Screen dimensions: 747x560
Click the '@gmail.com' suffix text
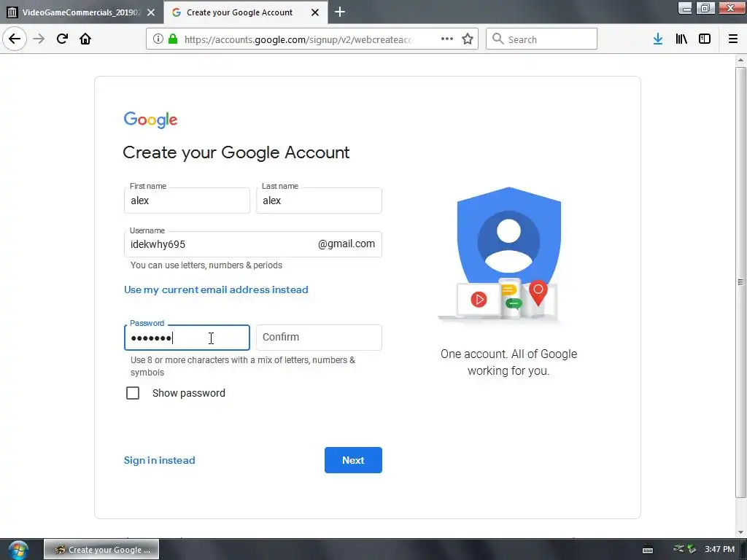point(347,244)
